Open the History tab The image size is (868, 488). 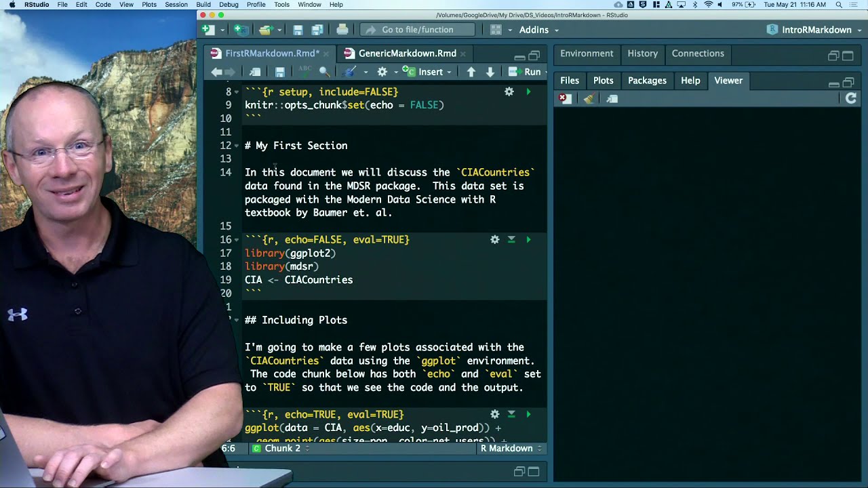[x=643, y=54]
